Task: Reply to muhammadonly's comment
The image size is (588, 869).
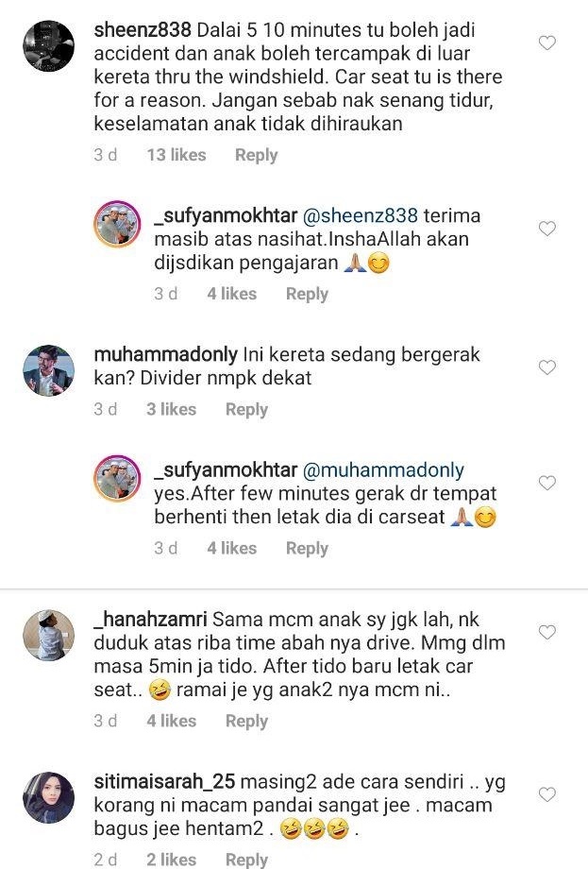Action: [247, 410]
